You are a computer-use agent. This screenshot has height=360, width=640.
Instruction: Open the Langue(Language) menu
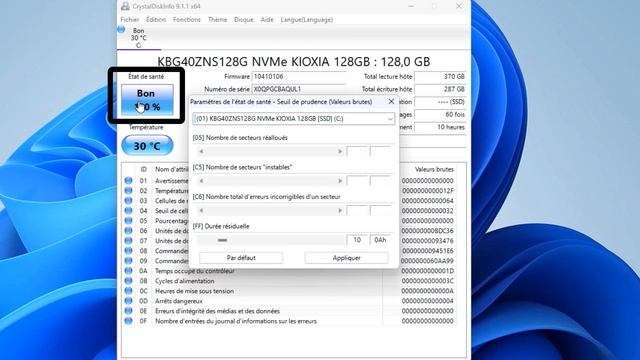point(307,20)
